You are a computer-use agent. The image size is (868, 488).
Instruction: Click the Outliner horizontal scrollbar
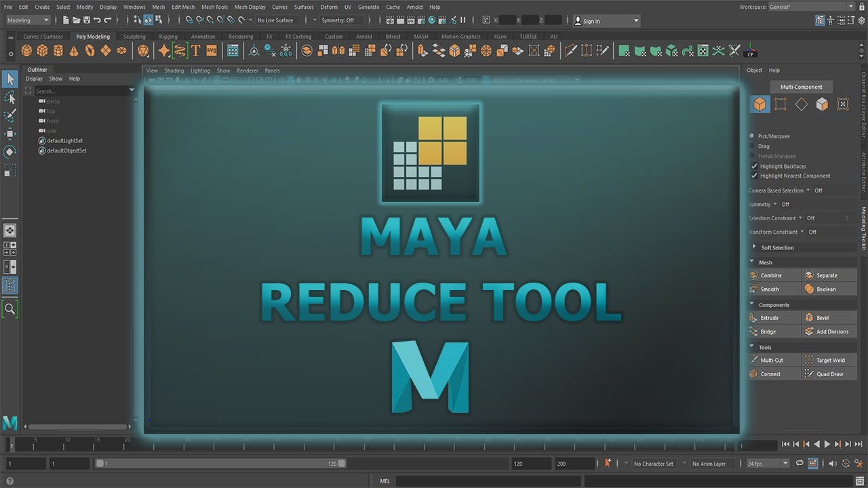coord(79,427)
